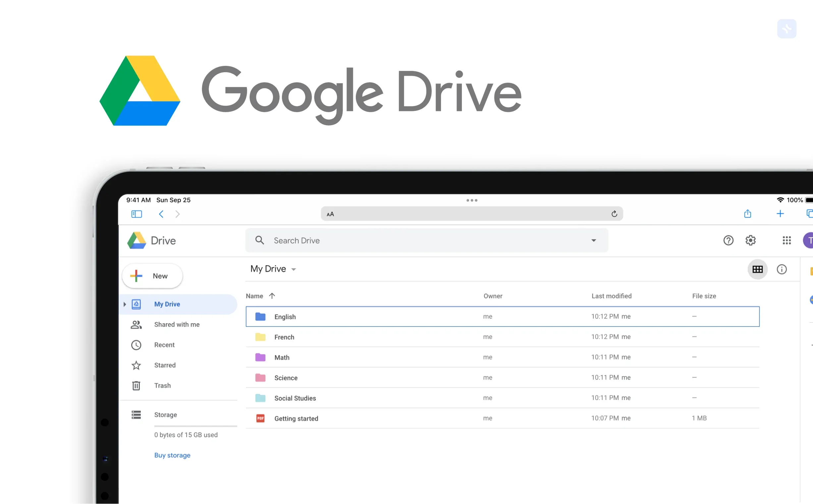This screenshot has height=504, width=813.
Task: Switch to grid layout view icon
Action: [757, 269]
